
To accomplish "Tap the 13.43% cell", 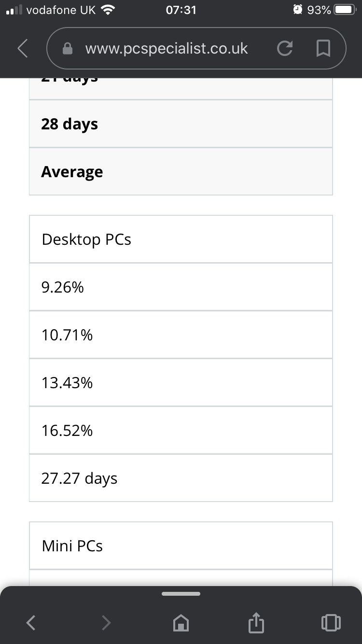I will coord(181,382).
